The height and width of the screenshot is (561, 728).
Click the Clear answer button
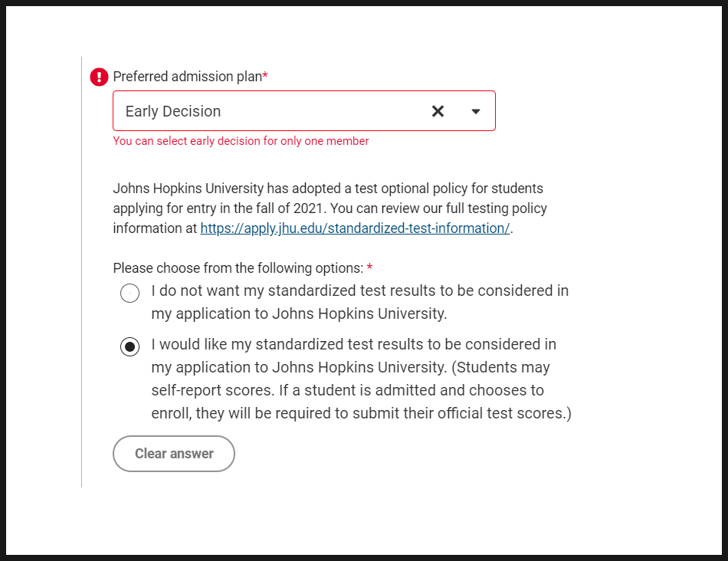tap(174, 453)
